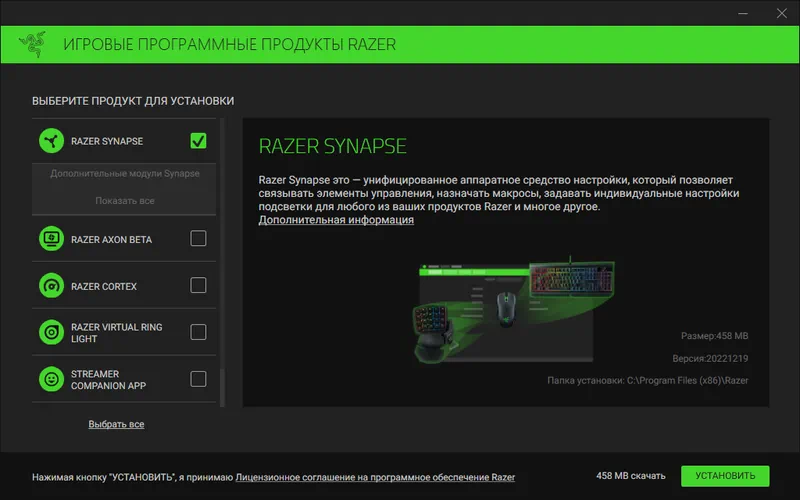
Task: Click the Streamer Companion App smiley icon
Action: (52, 379)
